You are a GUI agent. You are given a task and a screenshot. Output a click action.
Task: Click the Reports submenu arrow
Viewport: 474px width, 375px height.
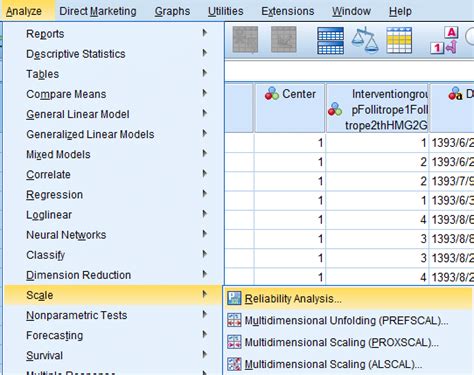205,33
